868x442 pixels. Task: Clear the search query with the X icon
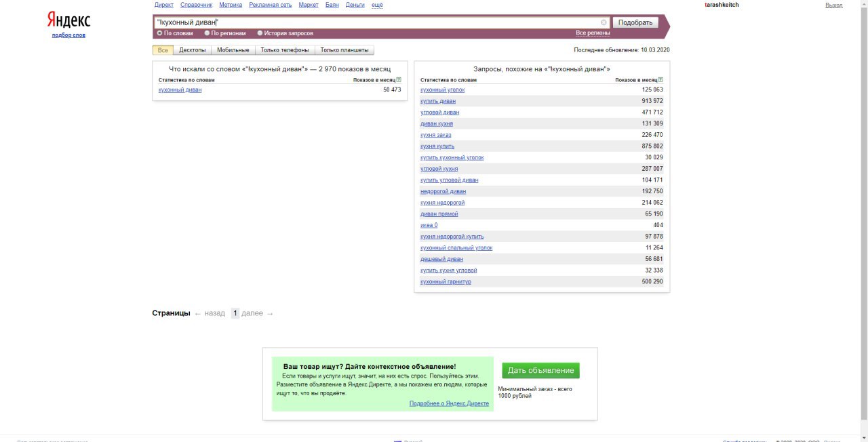coord(604,22)
